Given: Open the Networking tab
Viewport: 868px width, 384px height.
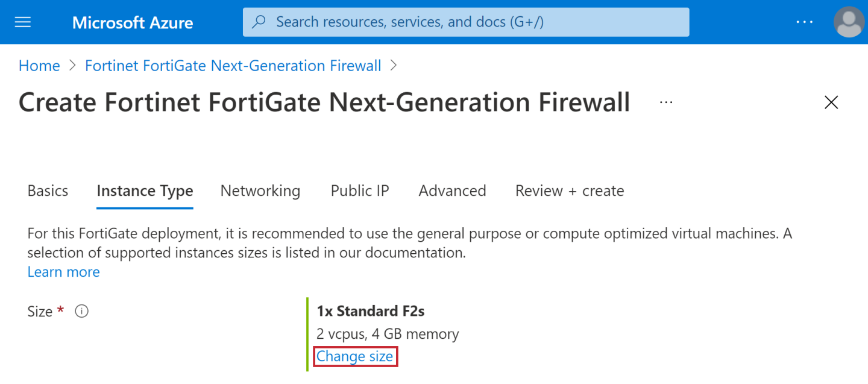Looking at the screenshot, I should [x=260, y=191].
